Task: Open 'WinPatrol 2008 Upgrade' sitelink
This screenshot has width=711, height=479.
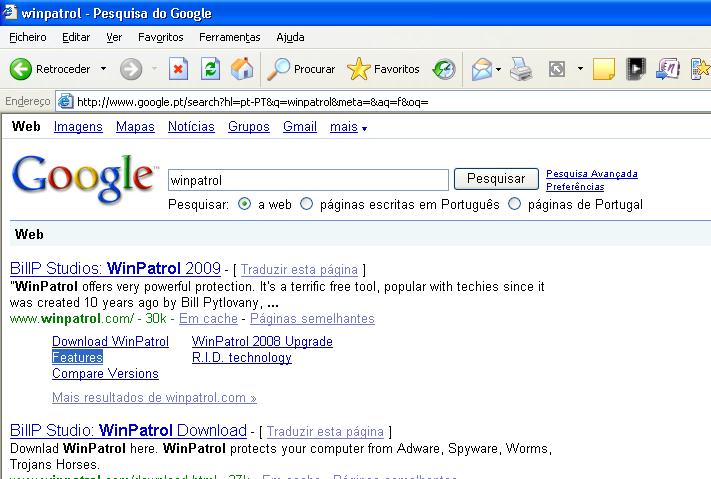Action: 262,342
